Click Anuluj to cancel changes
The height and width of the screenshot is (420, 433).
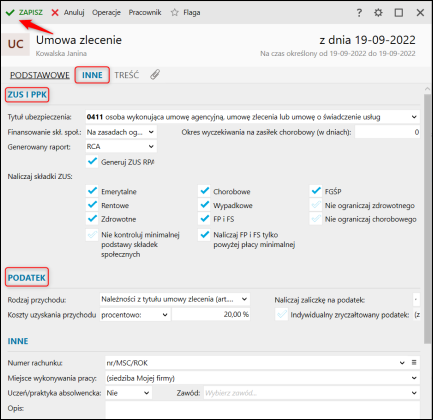(68, 13)
